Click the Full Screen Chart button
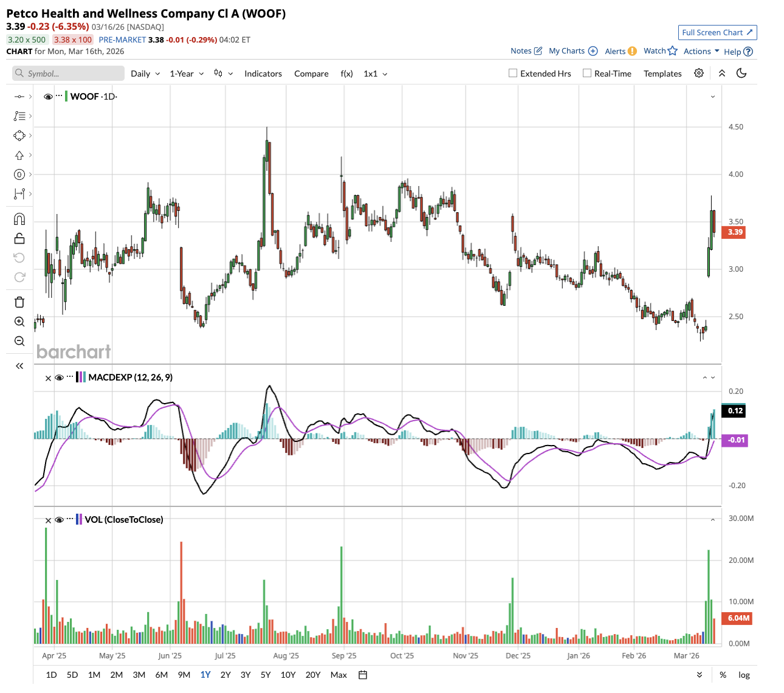 point(717,32)
